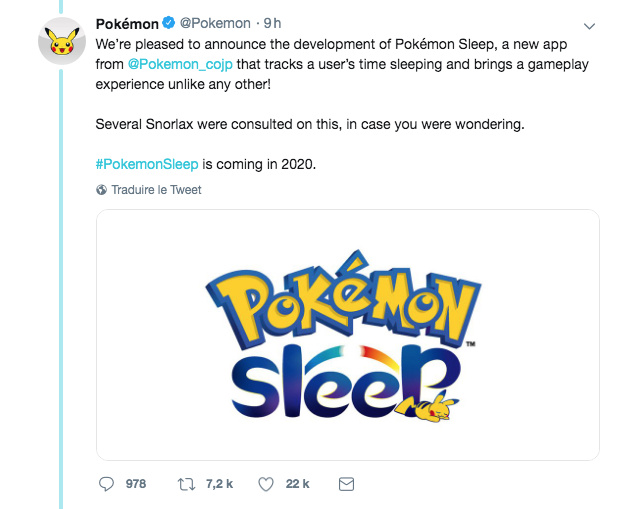Screen dimensions: 637x509
Task: Open the @Pokemon handle
Action: click(x=215, y=24)
